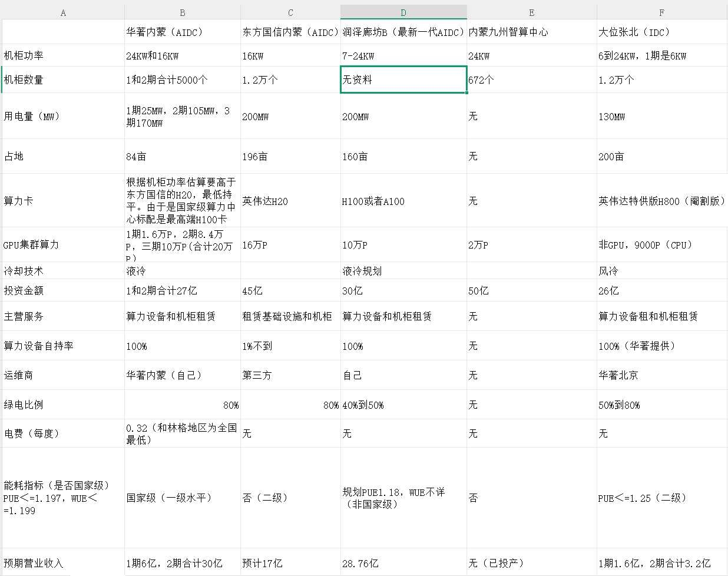
Task: Click cell 'PUE<=1.25（二级）'
Action: pyautogui.click(x=662, y=498)
